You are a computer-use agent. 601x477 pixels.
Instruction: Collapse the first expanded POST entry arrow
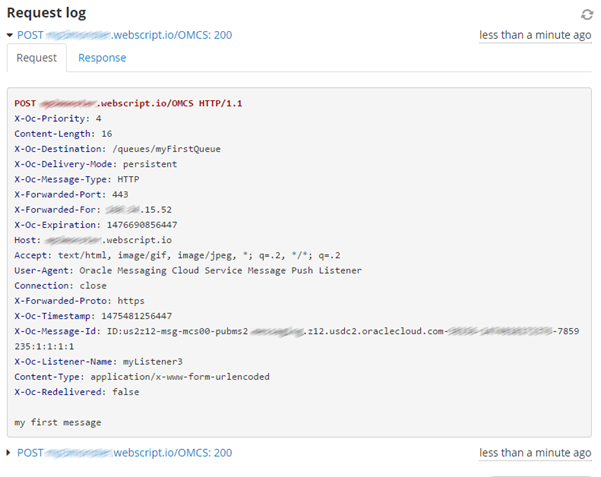point(10,35)
